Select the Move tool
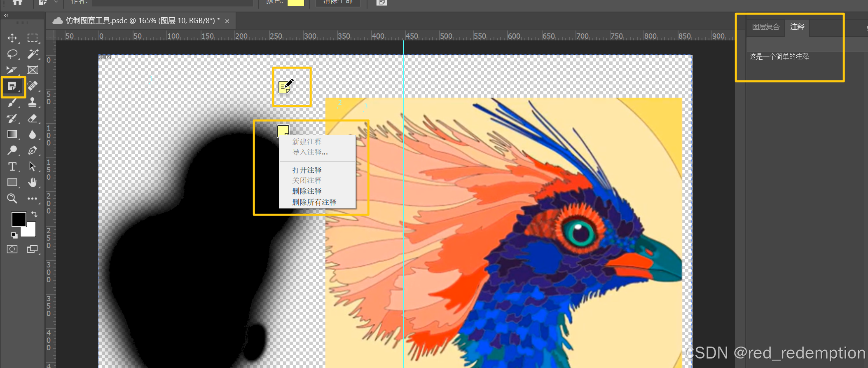The image size is (868, 368). coord(12,38)
